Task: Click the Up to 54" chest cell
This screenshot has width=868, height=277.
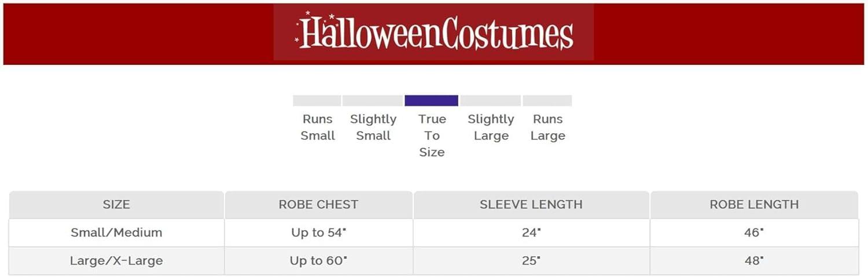Action: pyautogui.click(x=318, y=233)
